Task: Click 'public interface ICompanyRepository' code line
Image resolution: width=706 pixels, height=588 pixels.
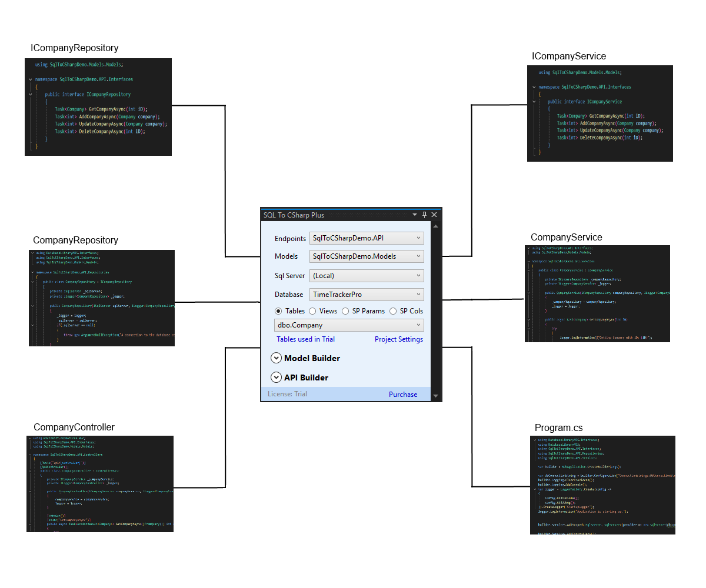Action: (x=88, y=94)
